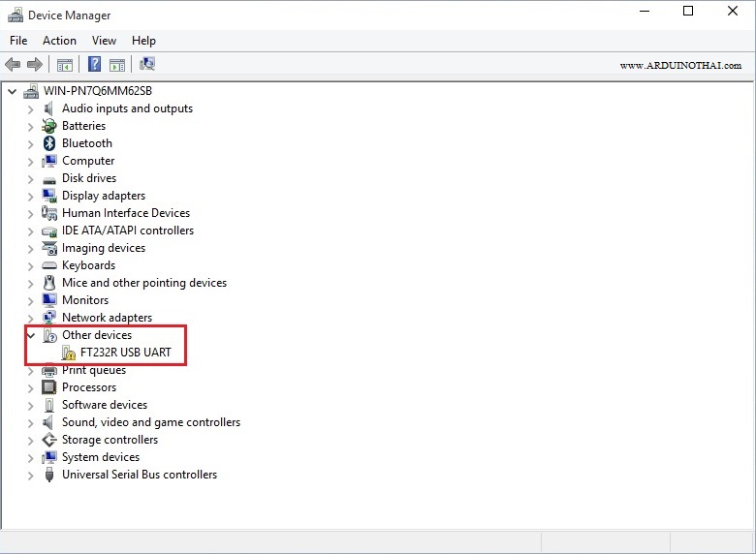Click the Software devices icon
The width and height of the screenshot is (756, 554).
click(x=49, y=405)
